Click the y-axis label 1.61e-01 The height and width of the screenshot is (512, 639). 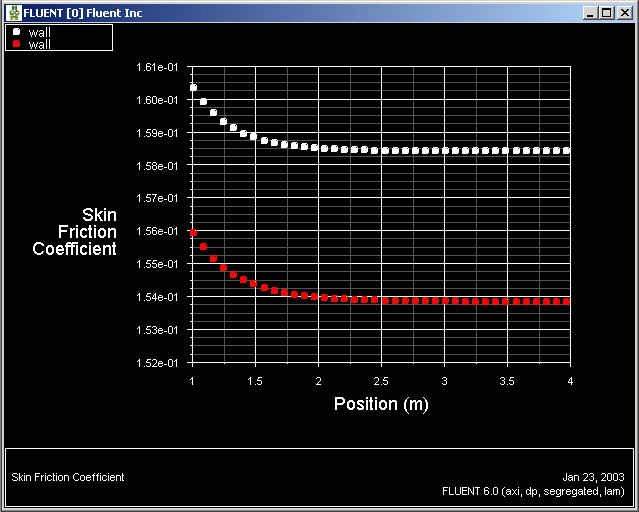[x=157, y=67]
